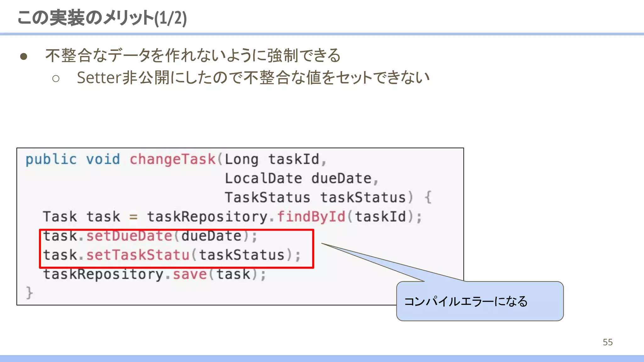
Task: Click the task.setTaskStatu(taskStatus) line
Action: click(x=172, y=255)
